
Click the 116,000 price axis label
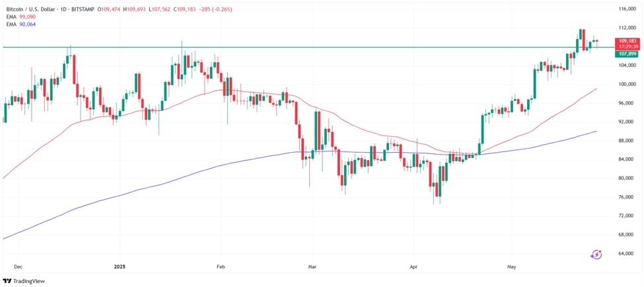pyautogui.click(x=629, y=9)
